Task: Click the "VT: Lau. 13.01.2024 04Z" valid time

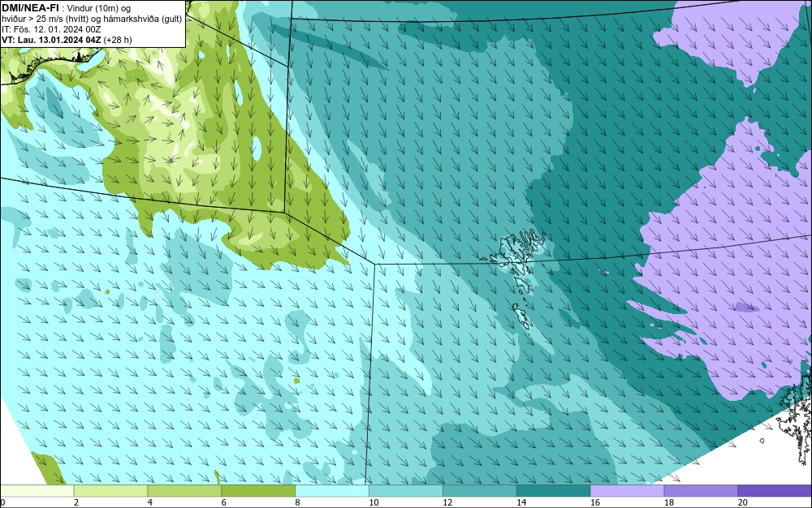Action: tap(51, 40)
